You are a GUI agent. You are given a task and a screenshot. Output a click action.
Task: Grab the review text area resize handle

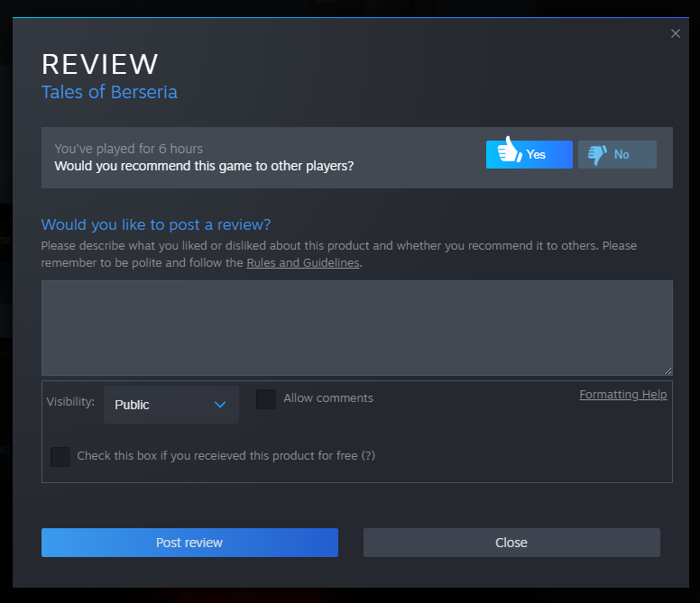coord(668,371)
